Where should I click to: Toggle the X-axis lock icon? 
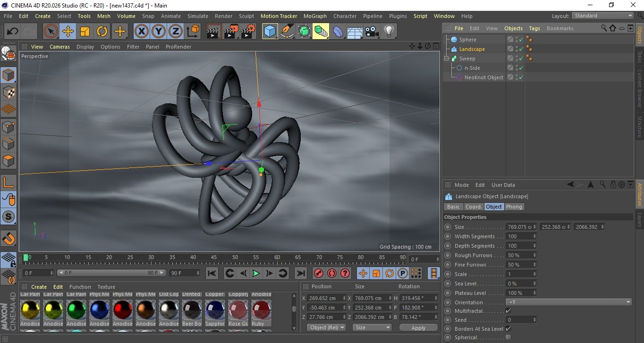141,32
